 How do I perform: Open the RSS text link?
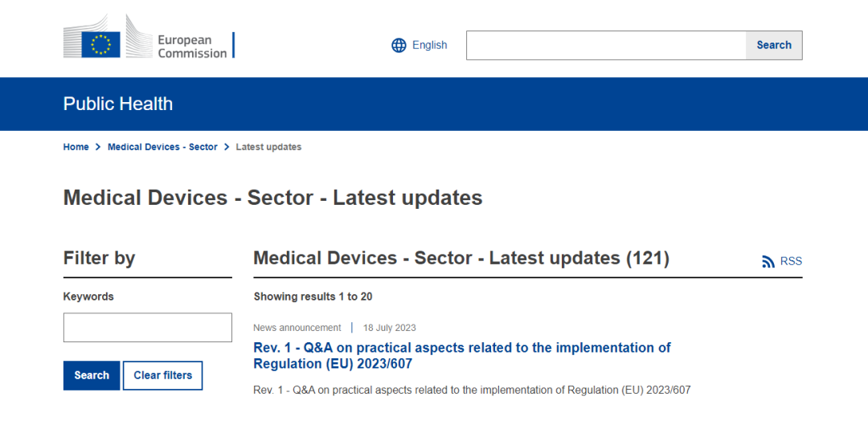click(x=791, y=261)
